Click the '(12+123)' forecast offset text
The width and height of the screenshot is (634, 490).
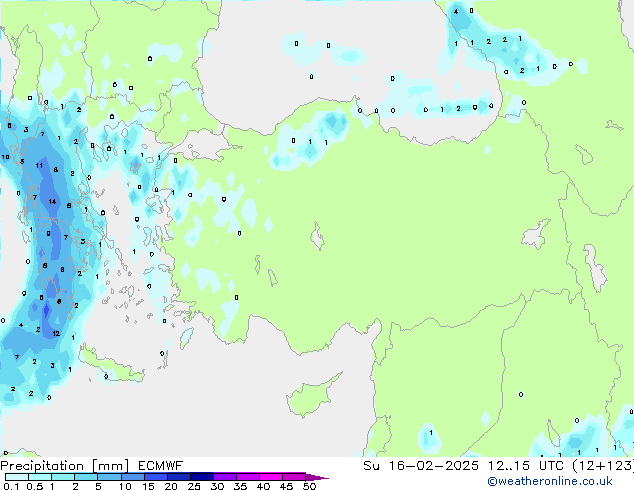(603, 466)
